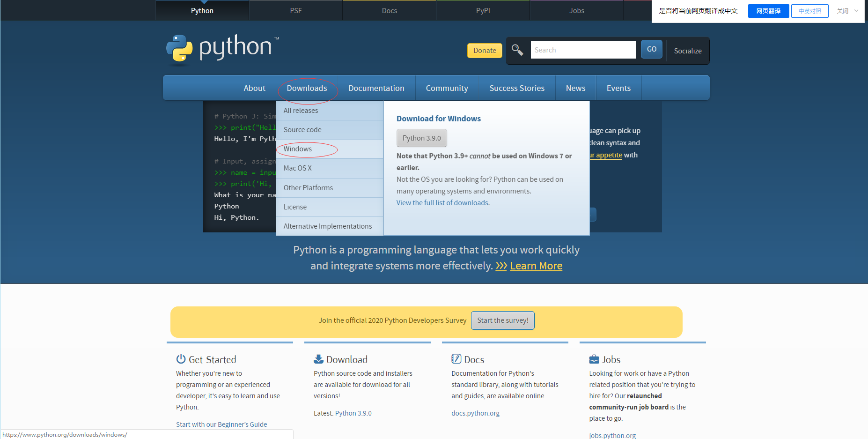Click the Jobs briefcase icon
The height and width of the screenshot is (439, 868).
(594, 359)
